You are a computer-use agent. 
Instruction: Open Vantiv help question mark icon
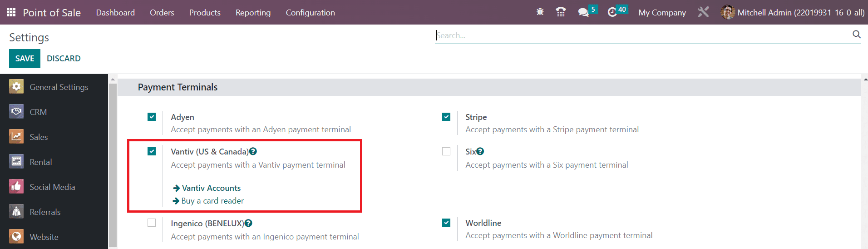pos(253,151)
